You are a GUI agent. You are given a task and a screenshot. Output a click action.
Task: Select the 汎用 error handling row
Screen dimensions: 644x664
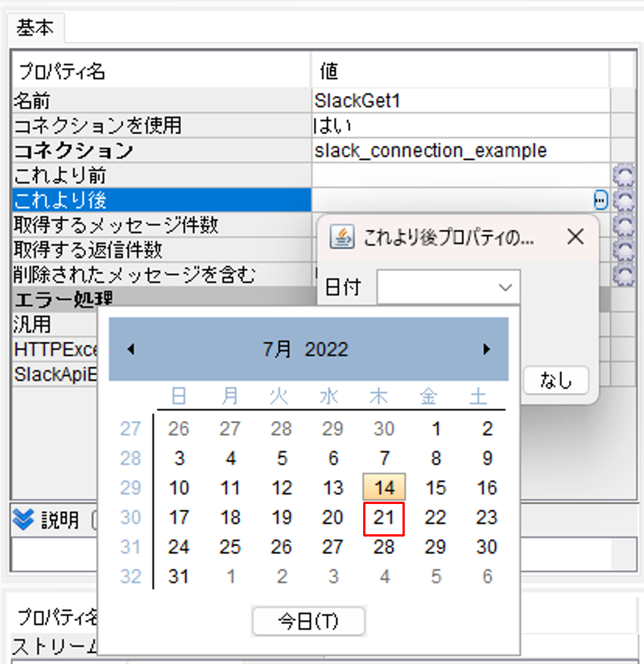tap(55, 324)
